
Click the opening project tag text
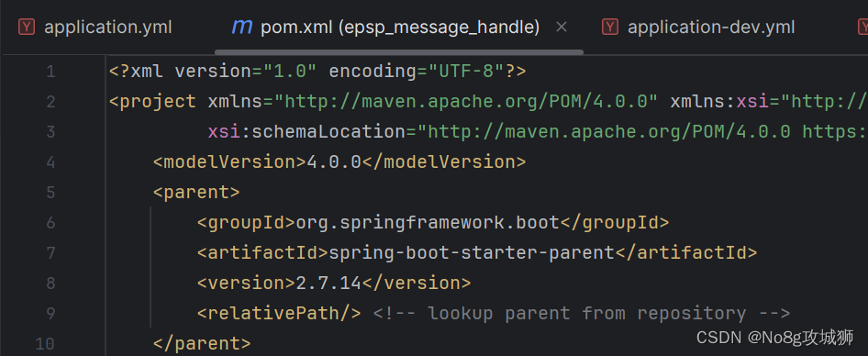152,102
